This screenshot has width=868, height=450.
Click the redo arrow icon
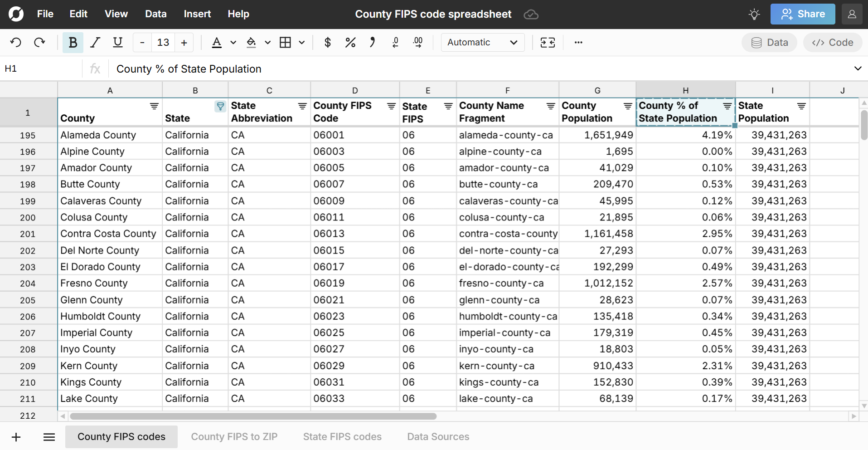click(40, 43)
